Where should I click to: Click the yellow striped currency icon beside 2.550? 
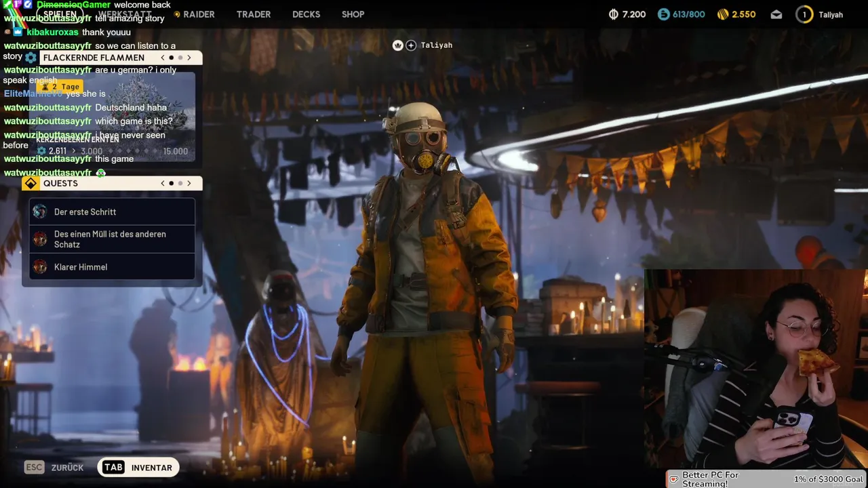pos(723,14)
